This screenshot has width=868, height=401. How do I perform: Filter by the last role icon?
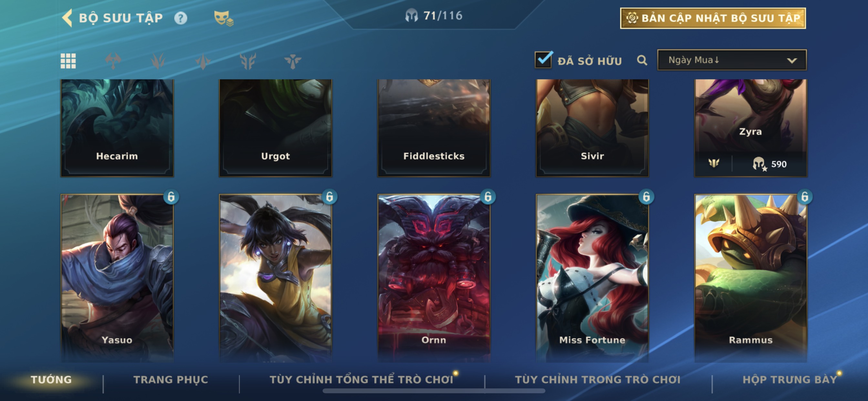tap(293, 61)
